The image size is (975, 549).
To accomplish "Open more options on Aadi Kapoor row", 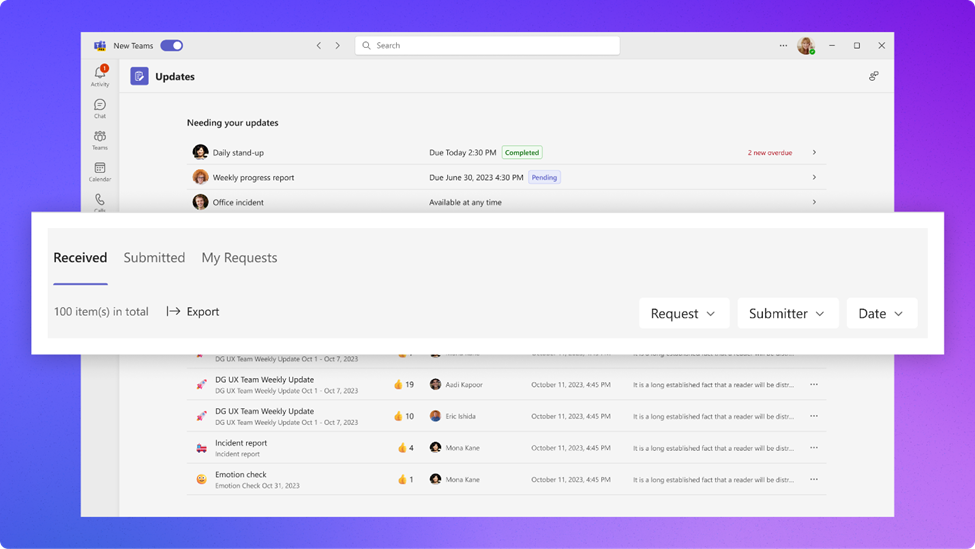I will (x=814, y=384).
